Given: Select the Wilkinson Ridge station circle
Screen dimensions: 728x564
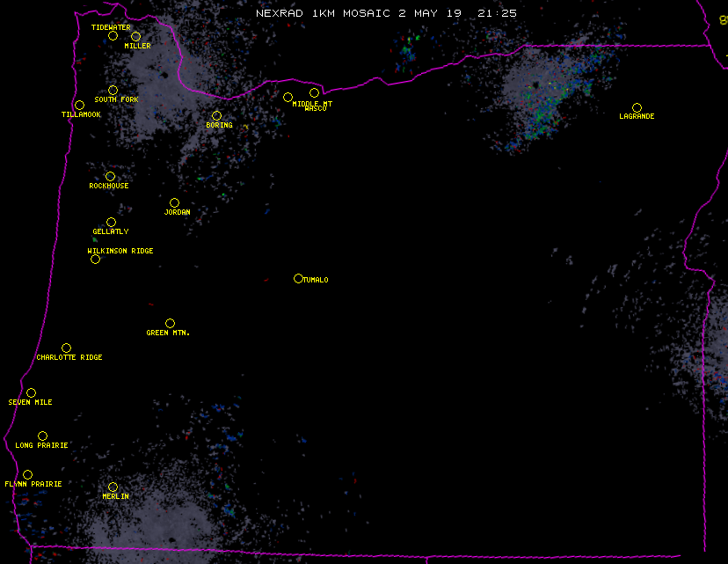Looking at the screenshot, I should point(95,259).
